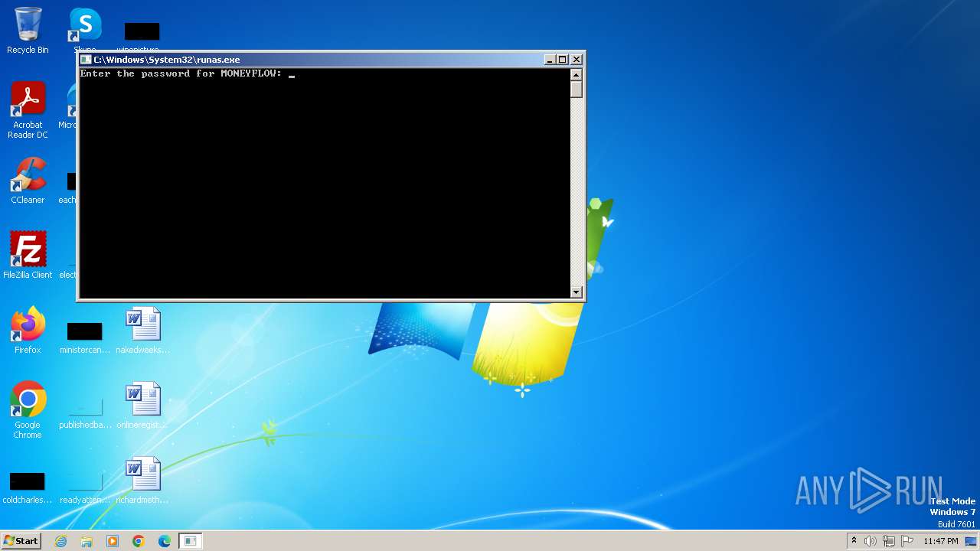Open the richardmeth Word document
The image size is (980, 551).
pos(142,481)
